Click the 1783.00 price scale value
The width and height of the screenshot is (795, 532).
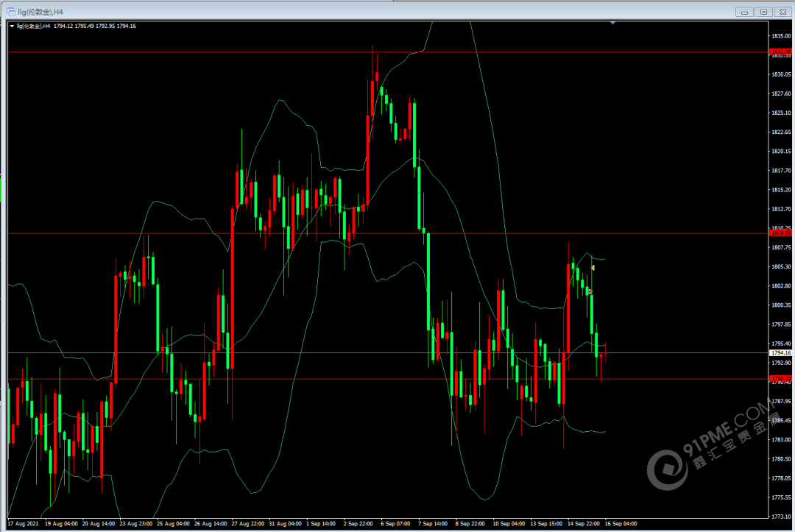781,440
